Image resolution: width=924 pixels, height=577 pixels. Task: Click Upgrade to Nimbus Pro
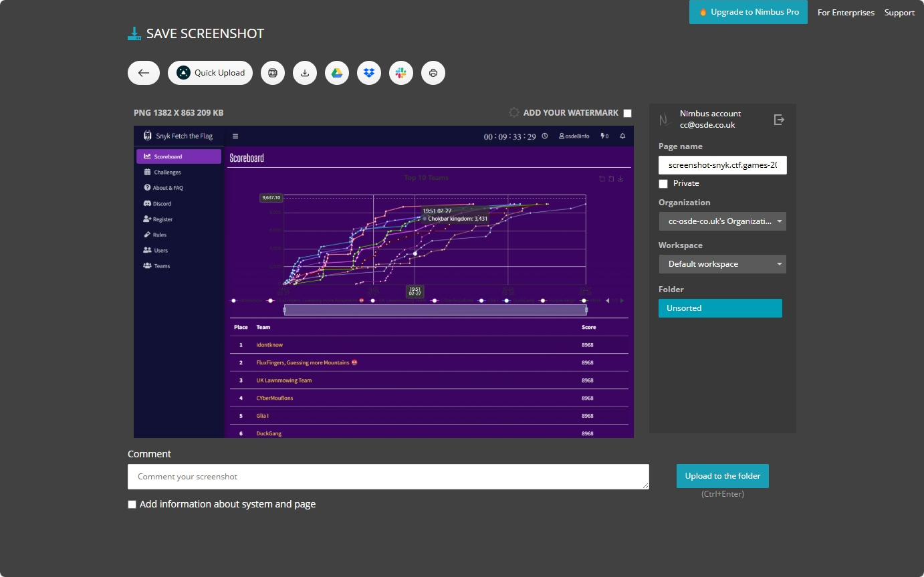coord(748,12)
